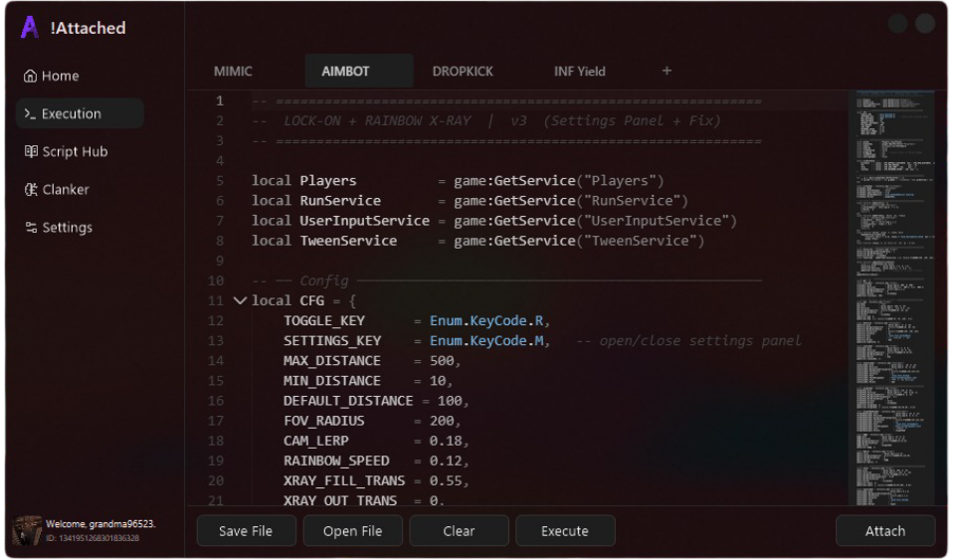Click the SETTINGS_KEY config line
954x560 pixels.
(542, 340)
